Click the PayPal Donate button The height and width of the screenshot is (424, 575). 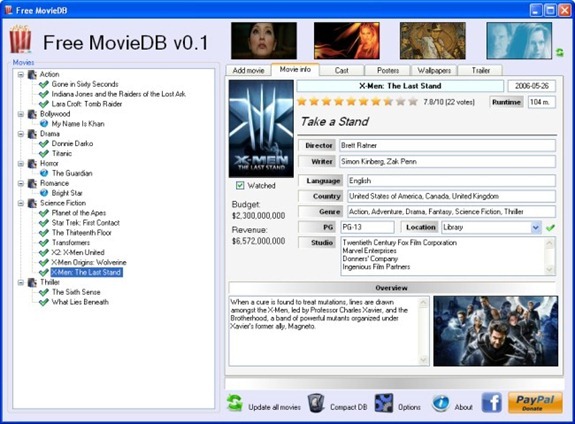(x=535, y=402)
